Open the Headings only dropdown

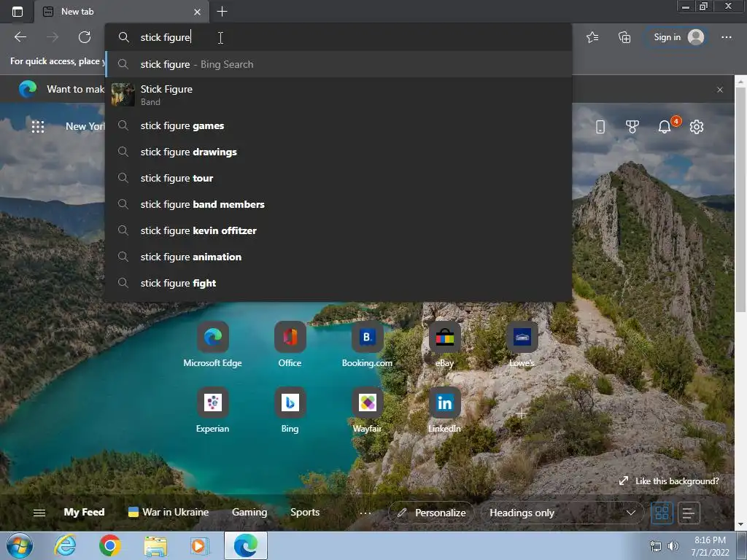pos(562,513)
